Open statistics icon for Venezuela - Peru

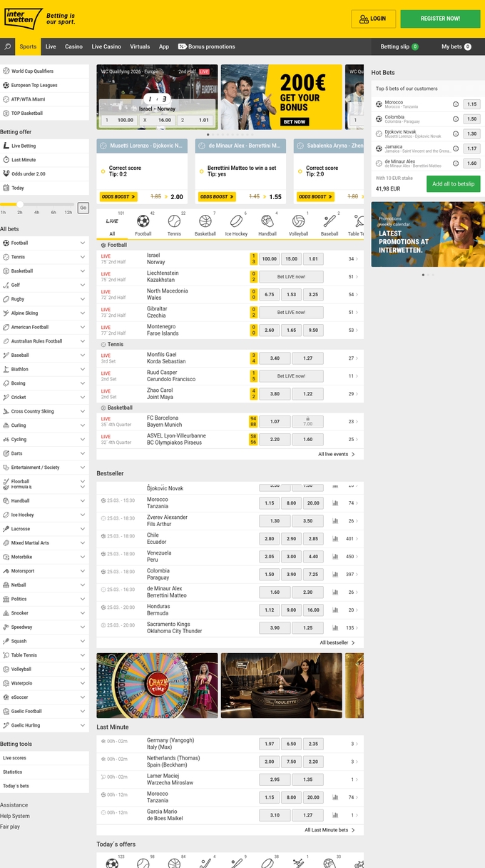pyautogui.click(x=335, y=557)
